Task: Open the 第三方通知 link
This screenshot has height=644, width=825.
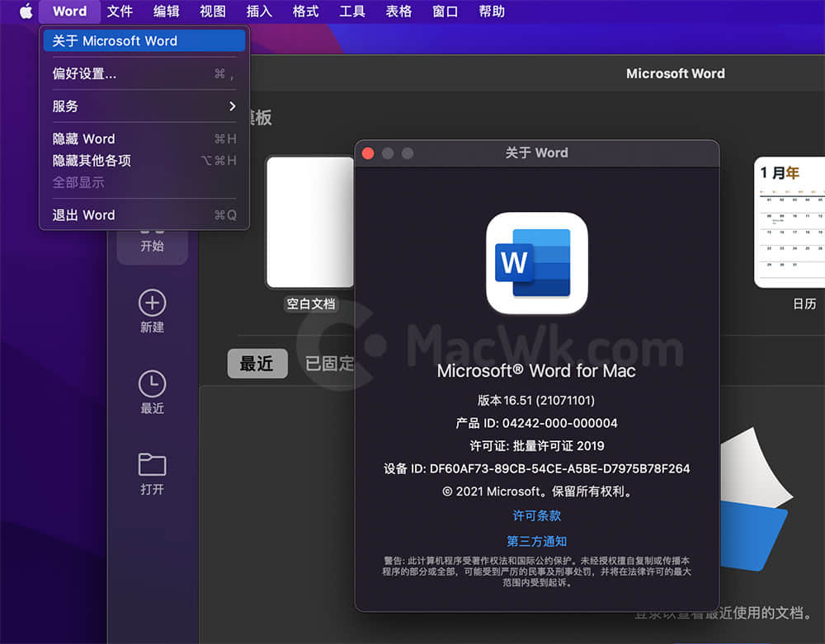Action: (x=537, y=541)
